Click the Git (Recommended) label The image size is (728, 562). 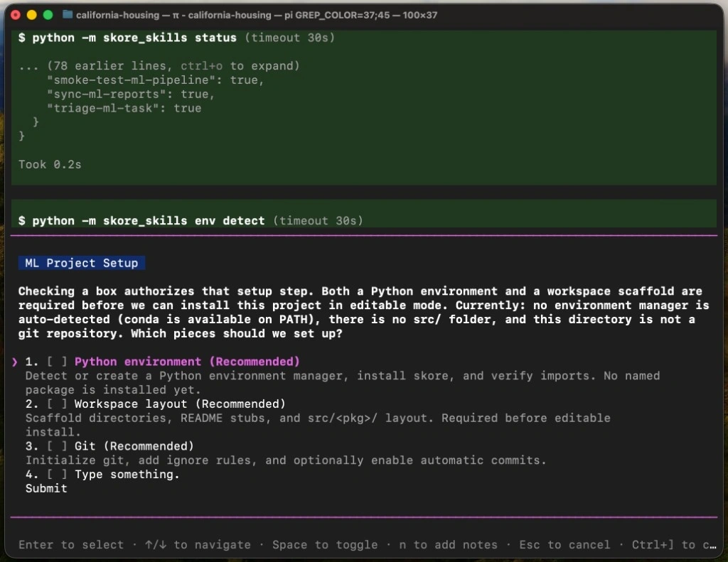point(134,446)
